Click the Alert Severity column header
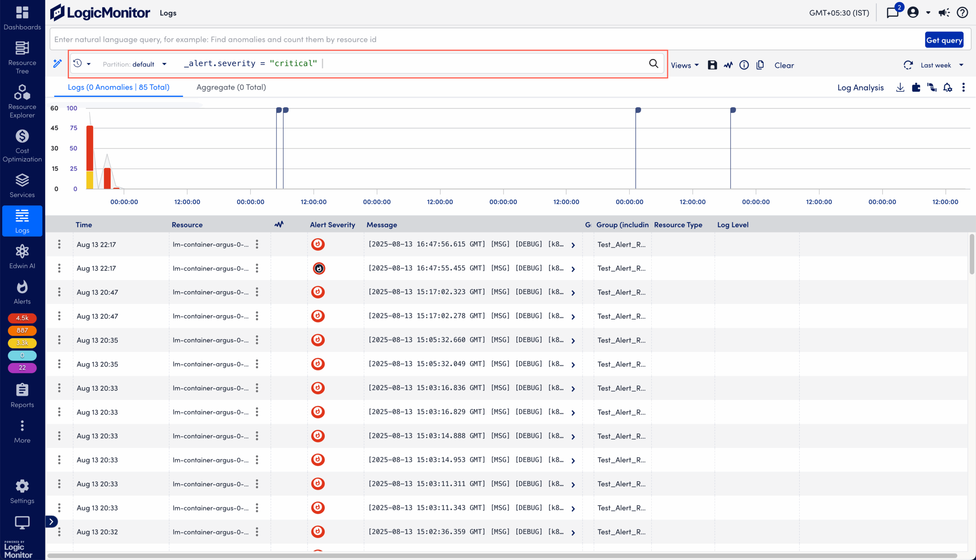976x560 pixels. click(332, 225)
